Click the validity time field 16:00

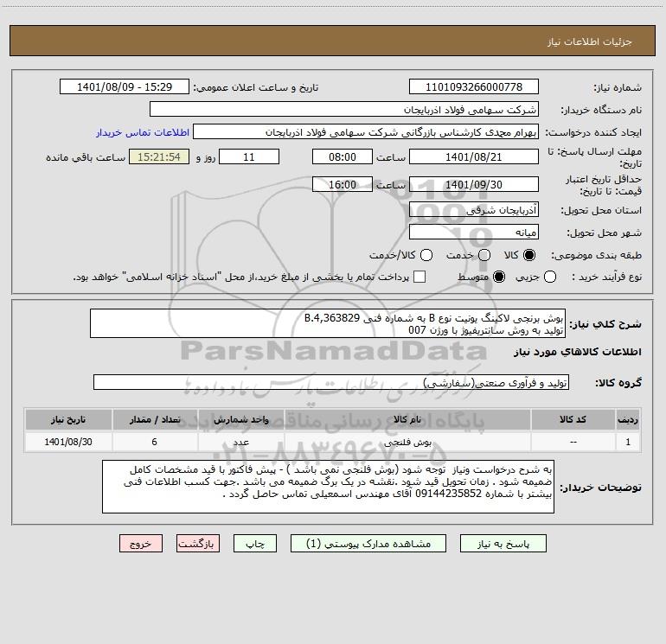click(x=343, y=184)
